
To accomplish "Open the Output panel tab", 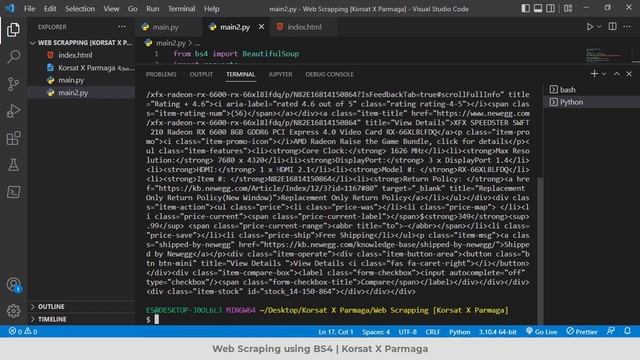I will pos(201,74).
